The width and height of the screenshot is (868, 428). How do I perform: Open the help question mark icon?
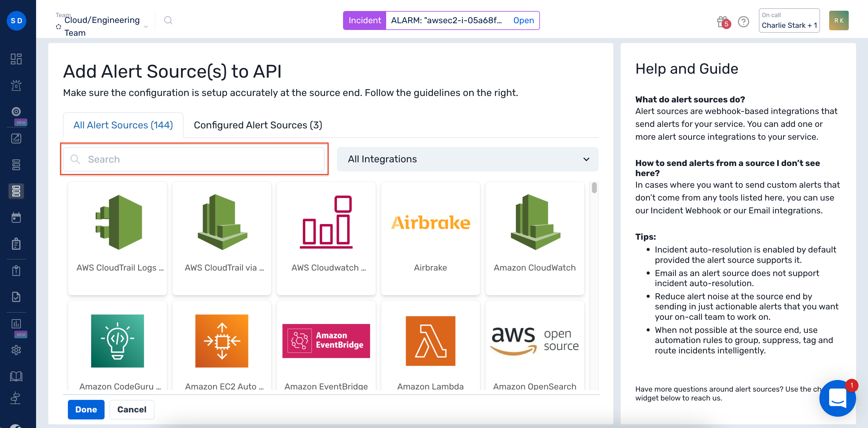coord(743,22)
